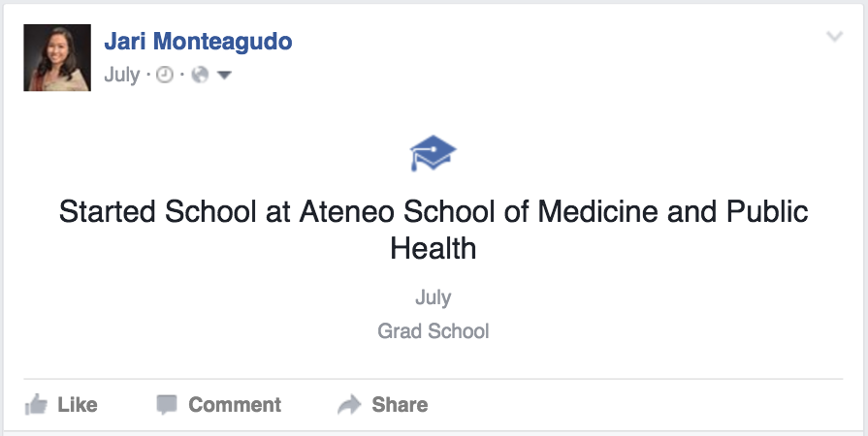Open the Jari Monteagudo profile name link
The width and height of the screenshot is (868, 436).
tap(198, 42)
